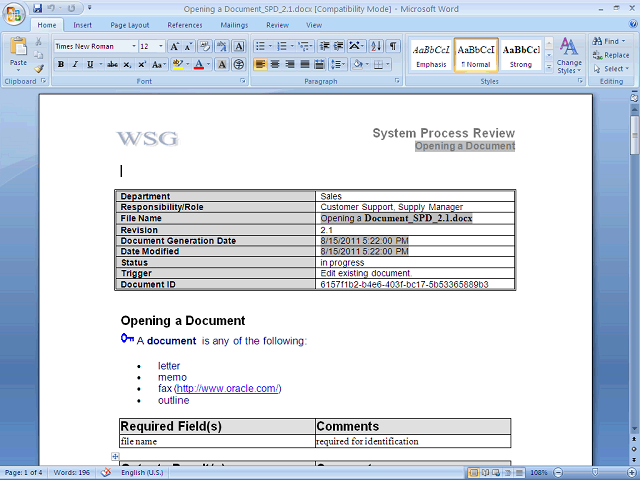Open Paragraph dialog box launcher
The height and width of the screenshot is (480, 640).
[x=397, y=81]
